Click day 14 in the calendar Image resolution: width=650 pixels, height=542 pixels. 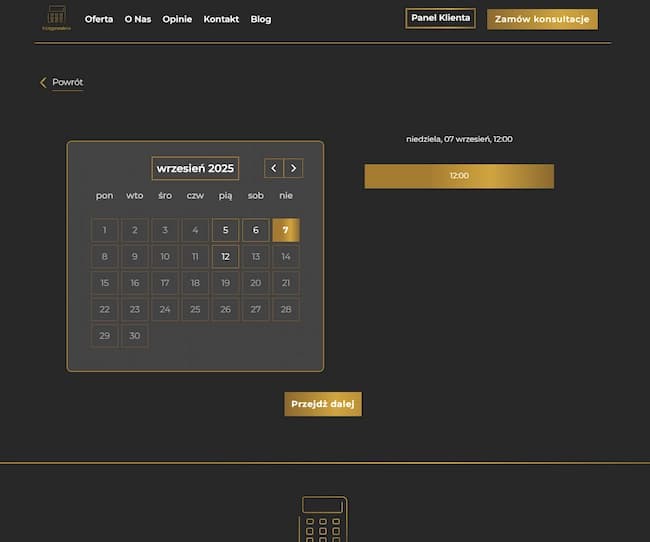coord(286,257)
